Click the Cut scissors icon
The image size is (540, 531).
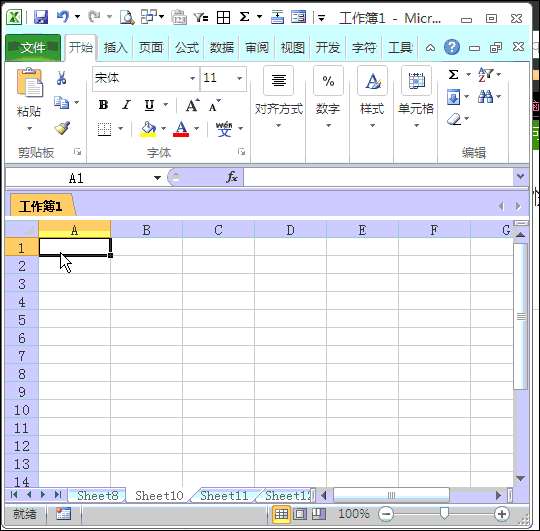pos(61,78)
